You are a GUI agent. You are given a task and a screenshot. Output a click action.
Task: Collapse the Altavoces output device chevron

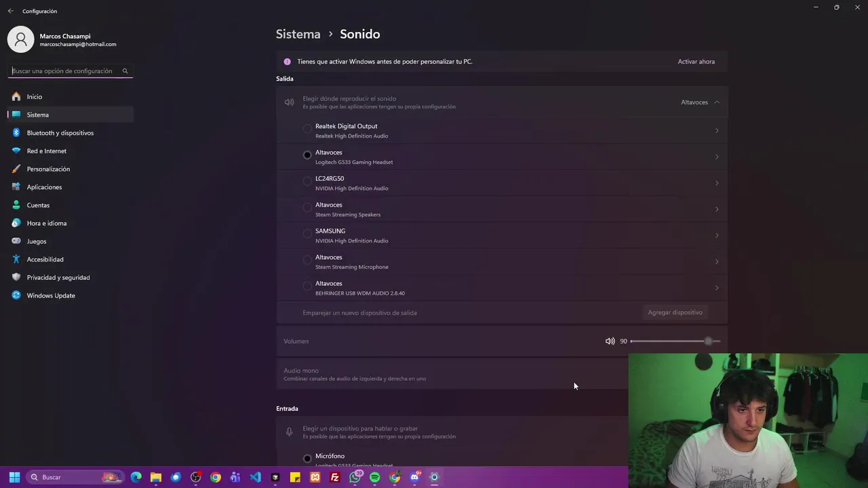tap(717, 102)
